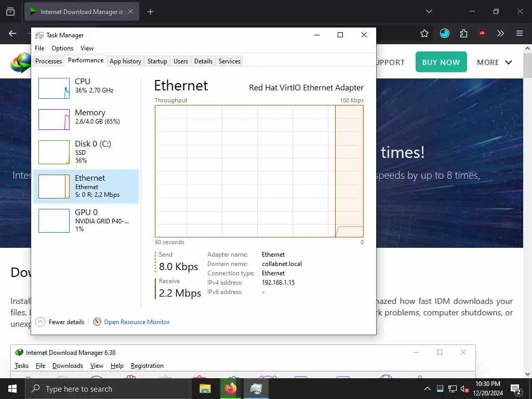Open the IDM Help menu
The image size is (532, 399).
click(x=117, y=365)
